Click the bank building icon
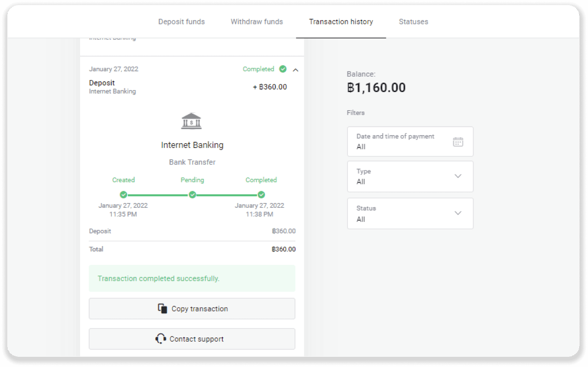 point(191,121)
